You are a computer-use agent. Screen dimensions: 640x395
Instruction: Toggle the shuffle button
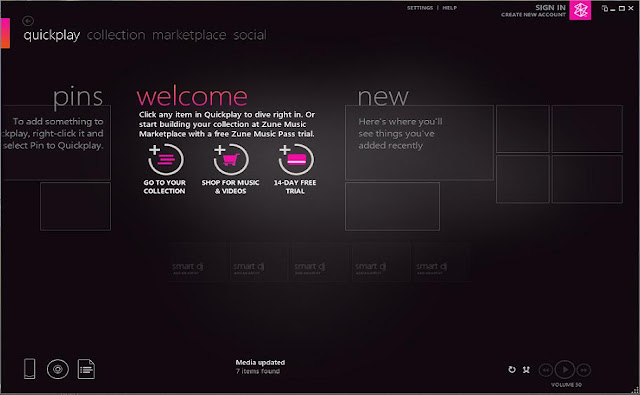coord(527,370)
